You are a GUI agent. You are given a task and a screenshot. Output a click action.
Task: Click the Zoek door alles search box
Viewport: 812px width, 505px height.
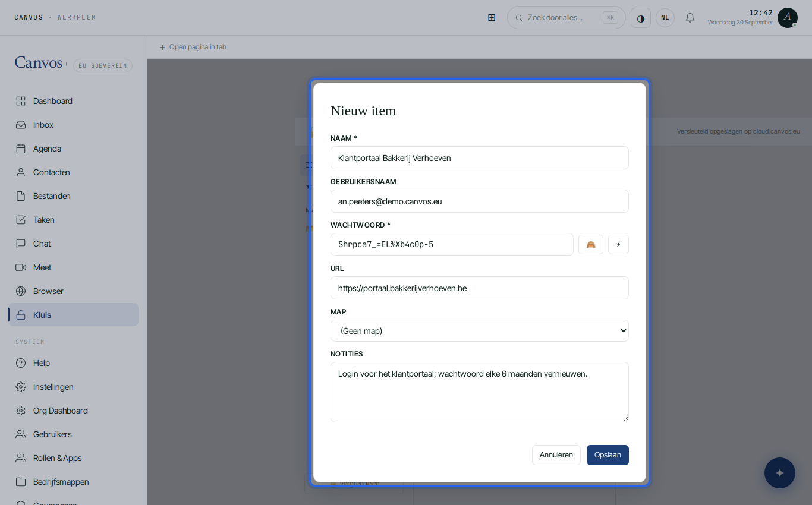click(x=566, y=18)
